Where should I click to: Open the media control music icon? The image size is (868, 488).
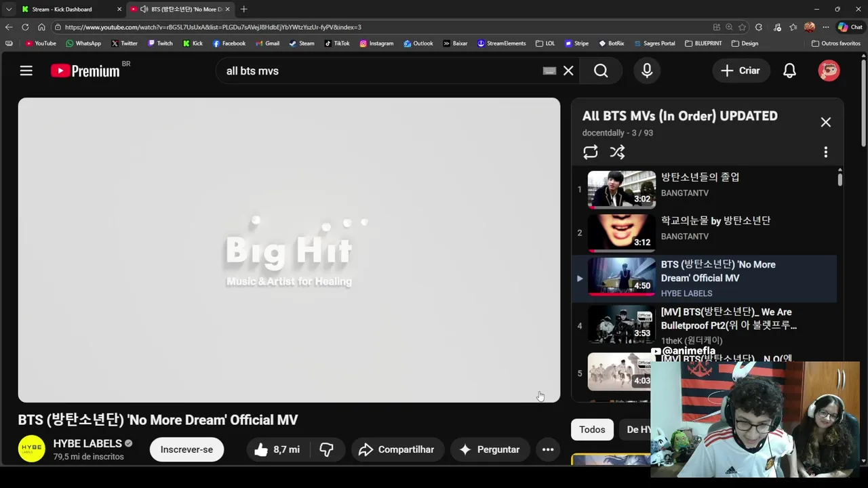pyautogui.click(x=776, y=27)
